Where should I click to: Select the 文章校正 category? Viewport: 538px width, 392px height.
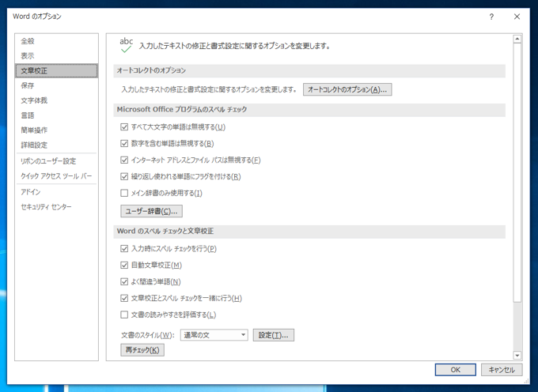[56, 70]
